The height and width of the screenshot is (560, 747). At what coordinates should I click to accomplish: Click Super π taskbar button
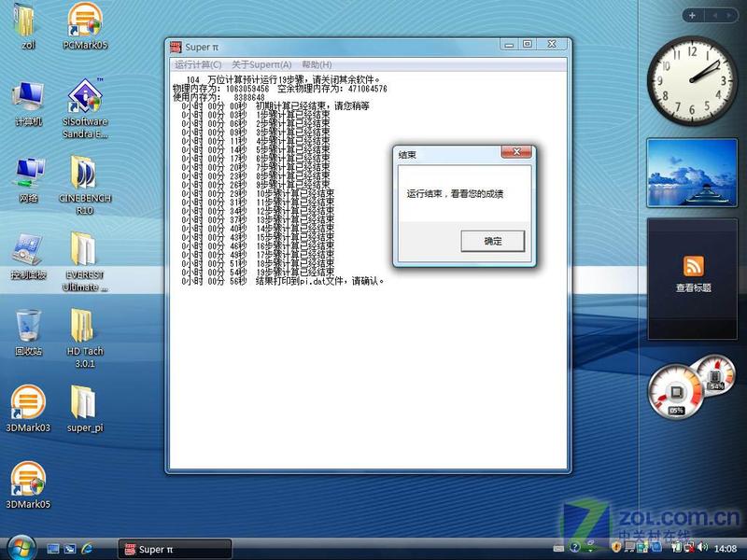[x=175, y=549]
